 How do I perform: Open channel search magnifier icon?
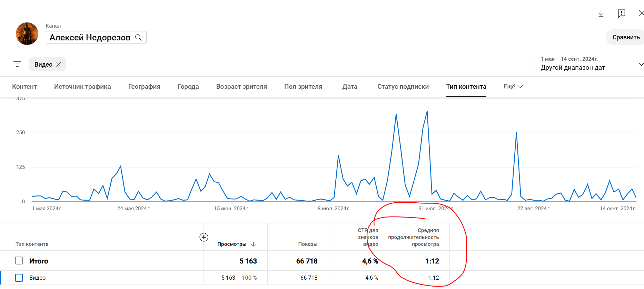pyautogui.click(x=138, y=37)
